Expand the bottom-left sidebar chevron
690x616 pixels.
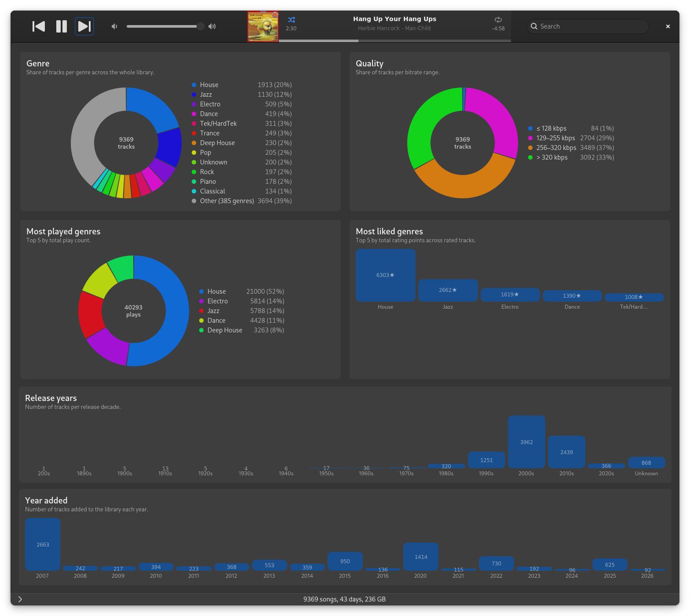click(20, 599)
